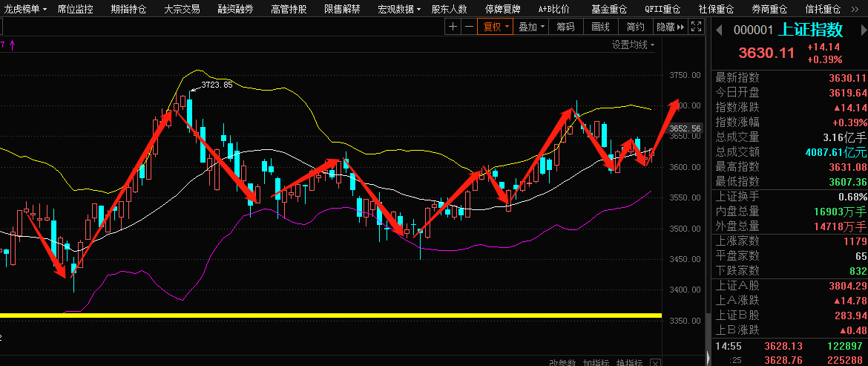Viewport: 868px width, 366px height.
Task: Open the 复权 dropdown
Action: pos(496,27)
